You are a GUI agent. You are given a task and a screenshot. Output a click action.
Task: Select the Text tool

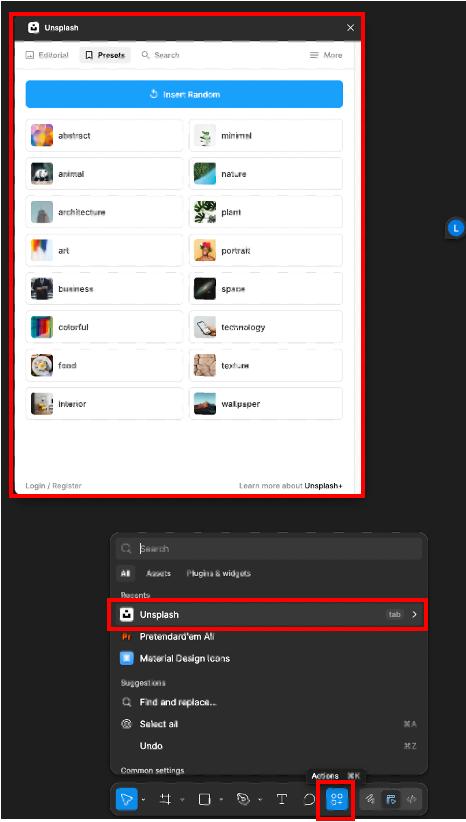click(x=281, y=799)
